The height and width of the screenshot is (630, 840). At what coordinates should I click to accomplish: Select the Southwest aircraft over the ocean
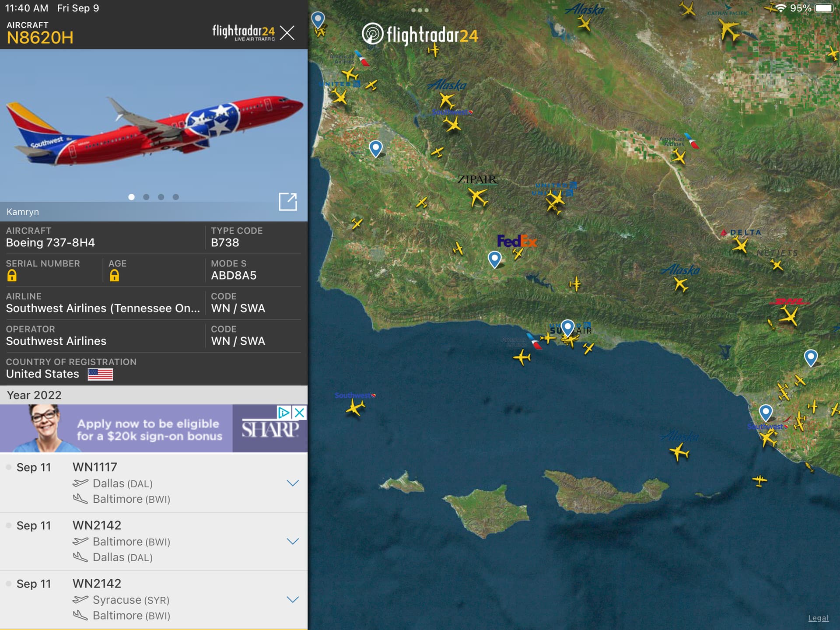355,408
